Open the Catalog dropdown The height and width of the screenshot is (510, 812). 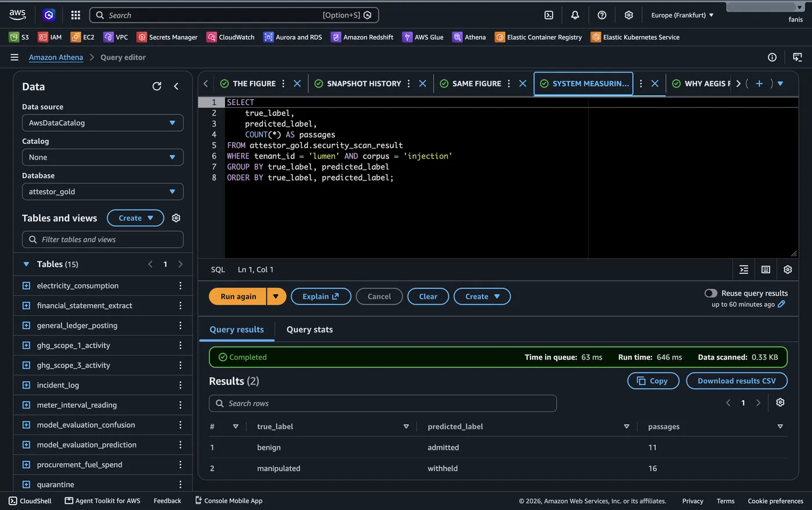coord(103,157)
